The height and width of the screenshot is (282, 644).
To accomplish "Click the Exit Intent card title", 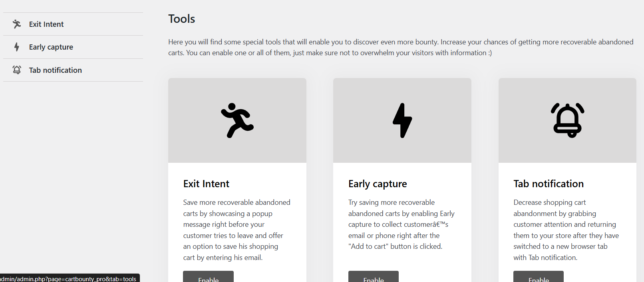I will [x=206, y=184].
